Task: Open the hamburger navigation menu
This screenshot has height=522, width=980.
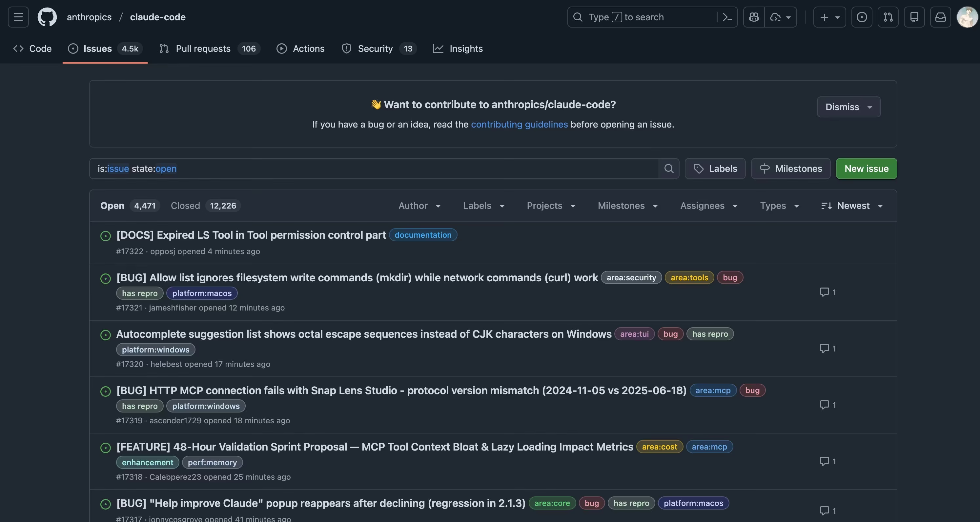Action: [x=18, y=17]
